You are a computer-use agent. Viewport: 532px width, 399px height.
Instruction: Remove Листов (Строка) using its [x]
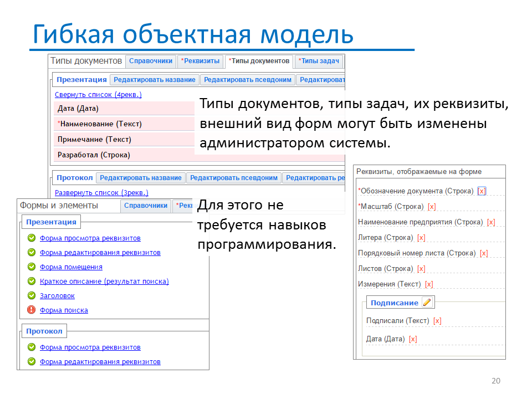coord(421,269)
